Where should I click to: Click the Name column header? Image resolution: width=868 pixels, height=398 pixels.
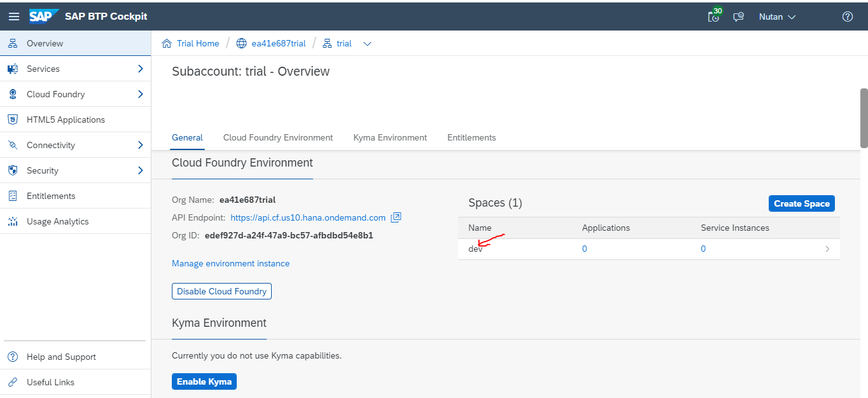click(480, 228)
